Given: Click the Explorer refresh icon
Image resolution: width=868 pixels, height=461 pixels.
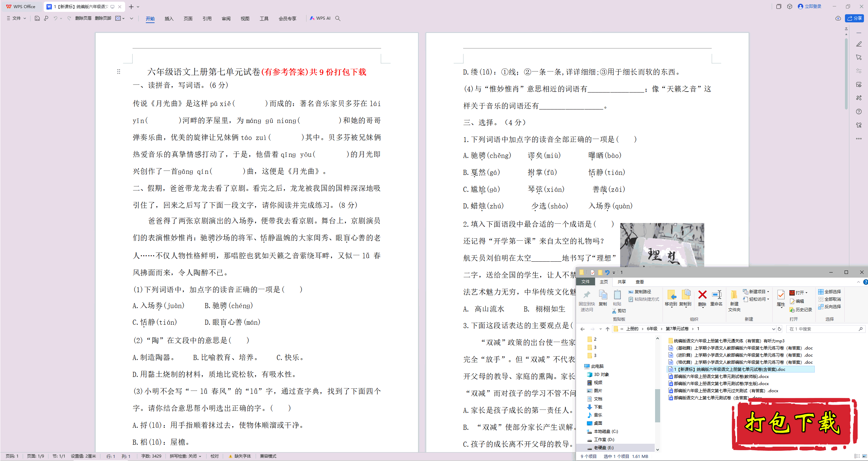Looking at the screenshot, I should coord(780,329).
